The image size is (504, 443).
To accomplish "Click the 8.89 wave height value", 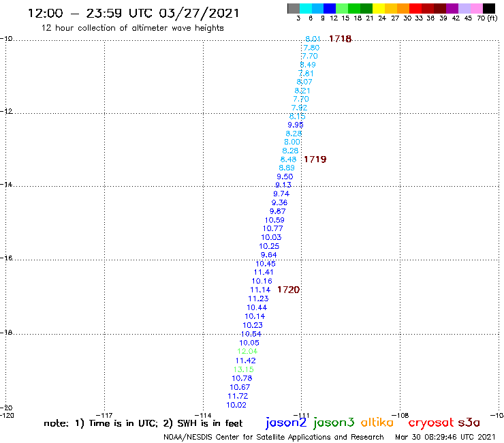I will [x=286, y=168].
